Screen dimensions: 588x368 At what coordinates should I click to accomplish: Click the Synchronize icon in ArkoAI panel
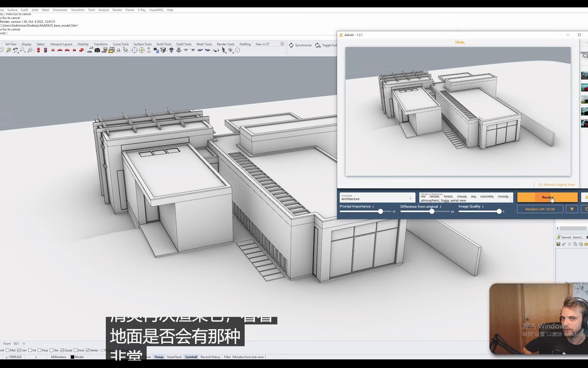pos(291,45)
